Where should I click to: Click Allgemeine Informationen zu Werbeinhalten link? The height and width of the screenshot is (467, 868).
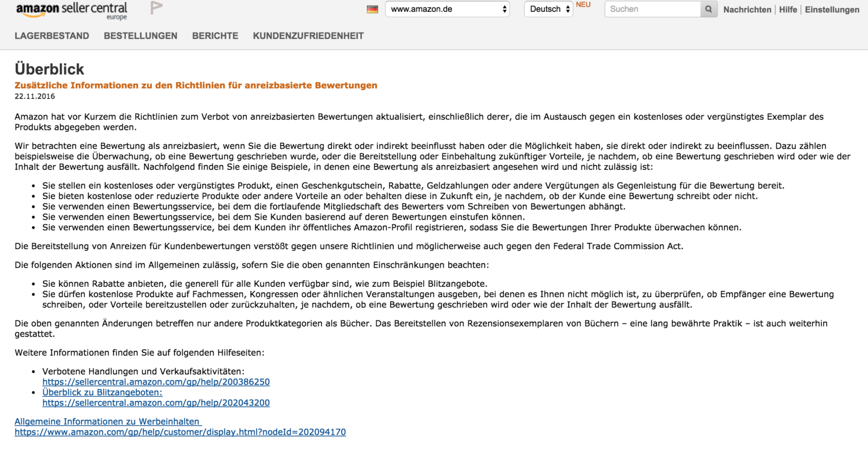coord(107,421)
